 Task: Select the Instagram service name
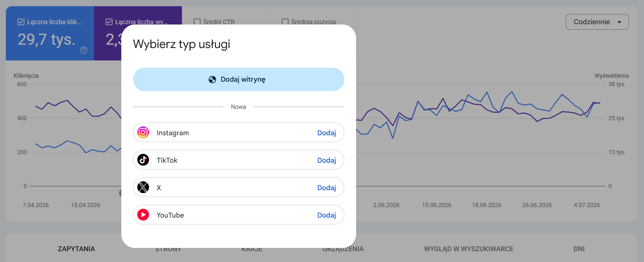coord(173,133)
